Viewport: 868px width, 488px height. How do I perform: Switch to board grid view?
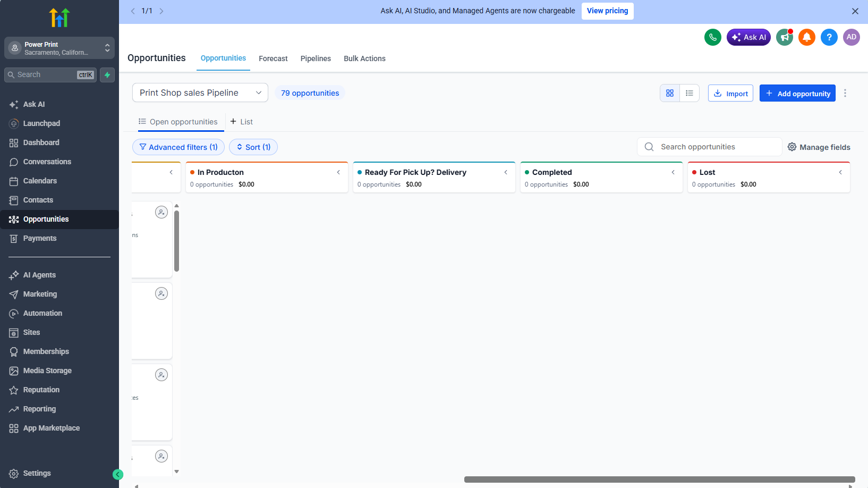pos(670,93)
